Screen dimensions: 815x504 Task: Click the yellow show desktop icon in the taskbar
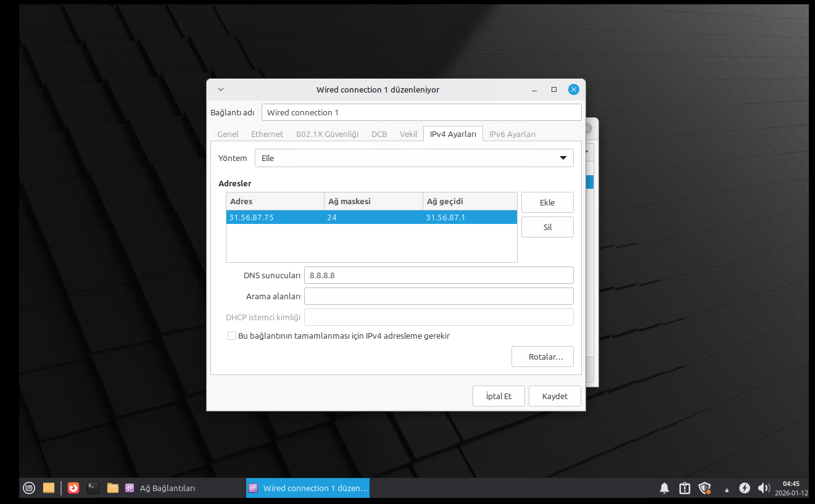point(49,488)
